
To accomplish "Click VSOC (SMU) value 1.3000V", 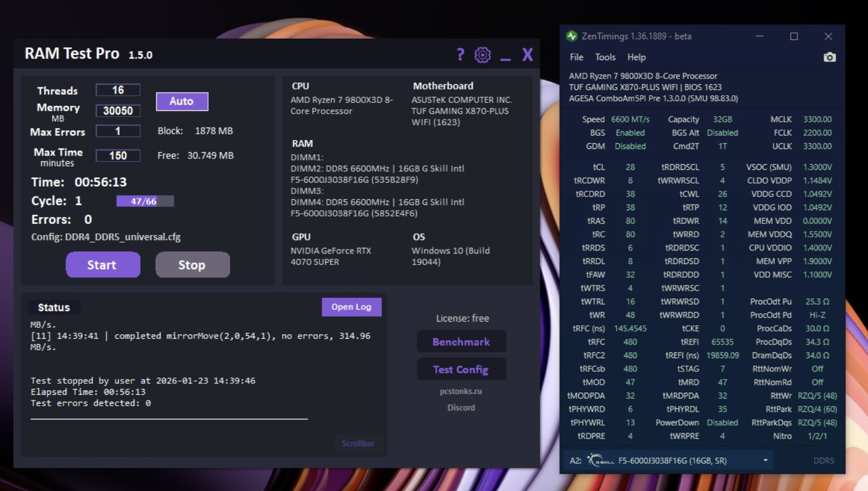I will pyautogui.click(x=817, y=167).
